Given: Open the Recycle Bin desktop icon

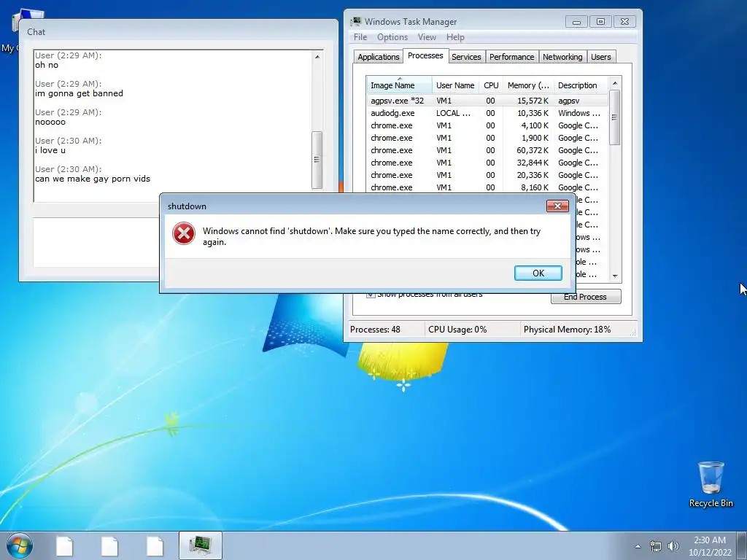Looking at the screenshot, I should 711,484.
